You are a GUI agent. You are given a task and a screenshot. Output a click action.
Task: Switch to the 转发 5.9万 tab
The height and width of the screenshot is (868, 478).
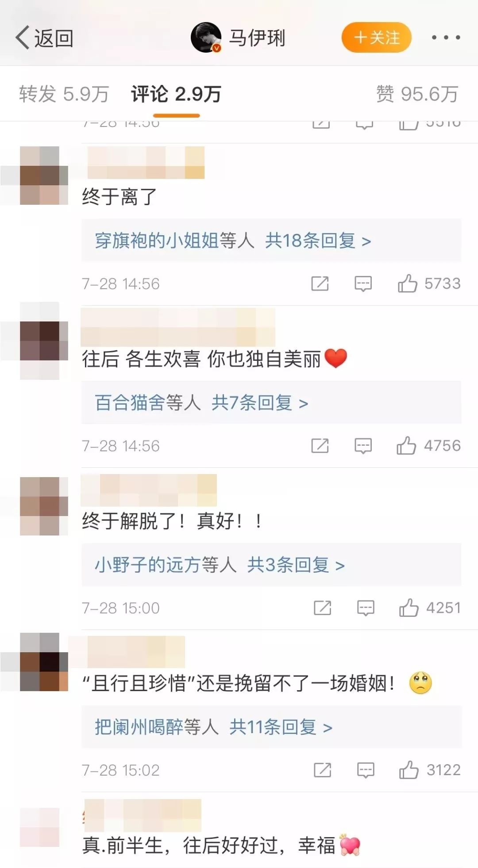tap(64, 94)
